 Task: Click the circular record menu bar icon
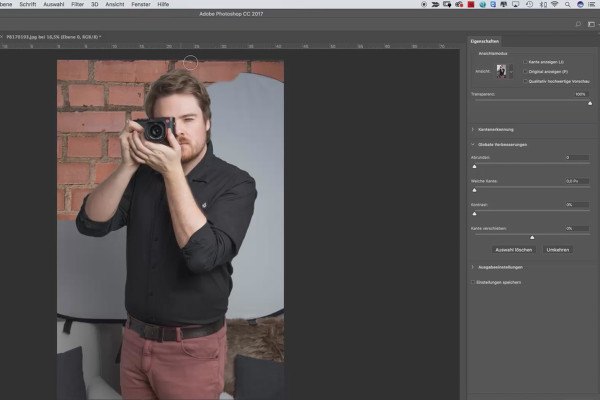pyautogui.click(x=424, y=4)
